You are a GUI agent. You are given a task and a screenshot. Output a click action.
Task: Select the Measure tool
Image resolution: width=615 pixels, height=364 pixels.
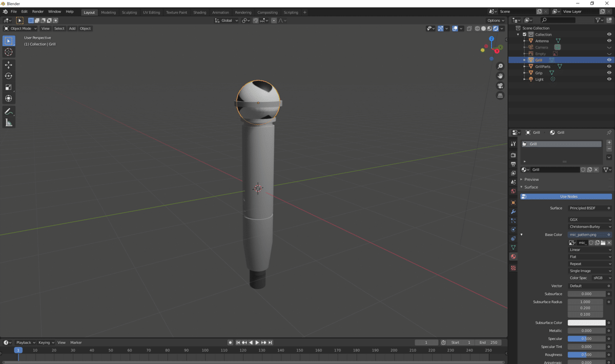point(9,123)
